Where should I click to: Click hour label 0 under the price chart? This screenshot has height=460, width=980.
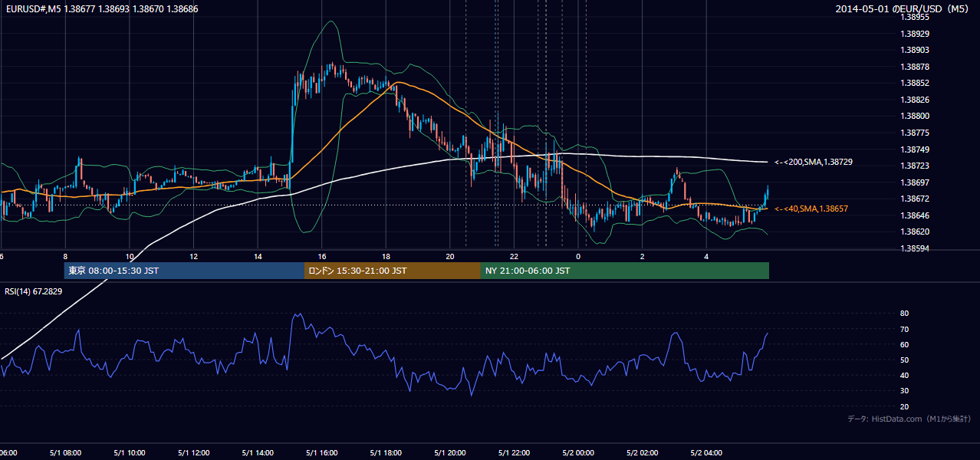[x=578, y=256]
